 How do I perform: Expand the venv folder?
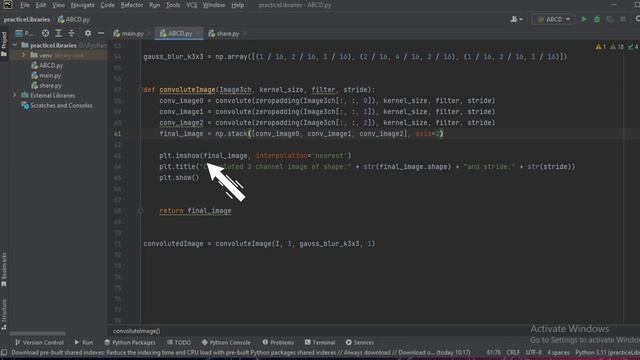click(24, 55)
